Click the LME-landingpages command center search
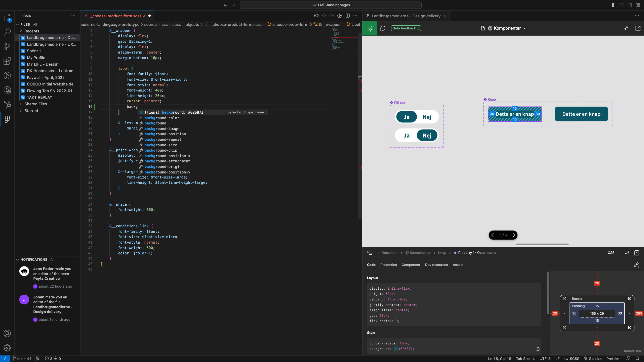Viewport: 644px width, 362px height. [x=331, y=5]
